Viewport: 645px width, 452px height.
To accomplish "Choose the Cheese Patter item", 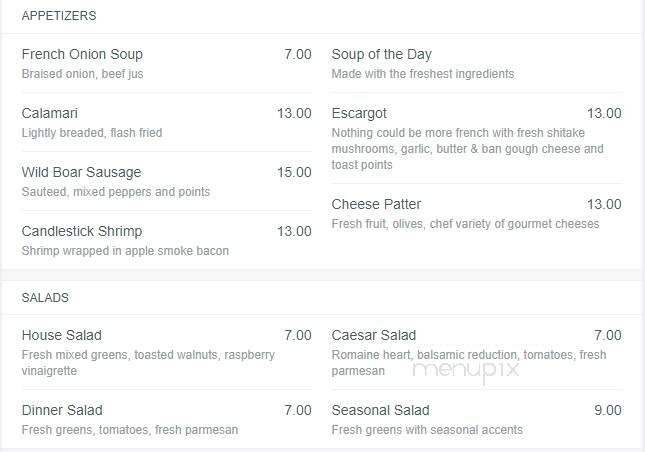I will [x=376, y=204].
